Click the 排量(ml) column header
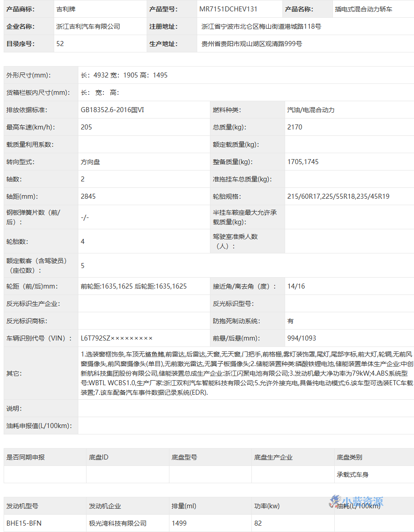 pyautogui.click(x=184, y=506)
